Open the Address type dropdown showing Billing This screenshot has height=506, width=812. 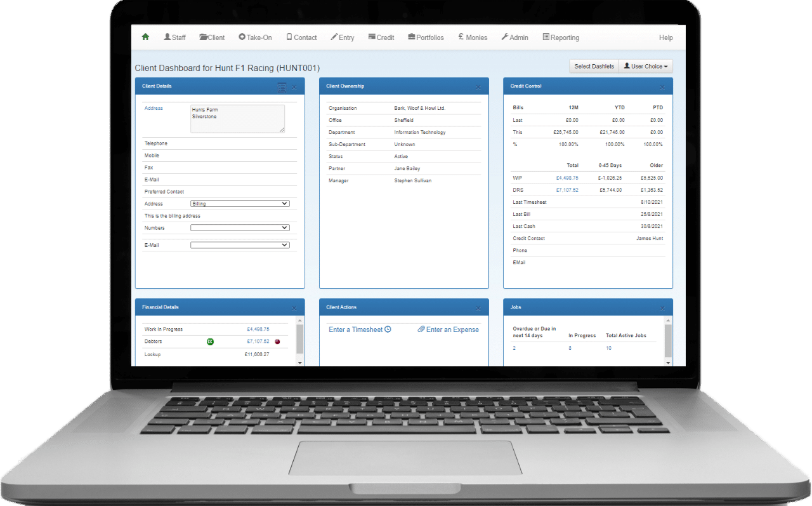click(240, 204)
